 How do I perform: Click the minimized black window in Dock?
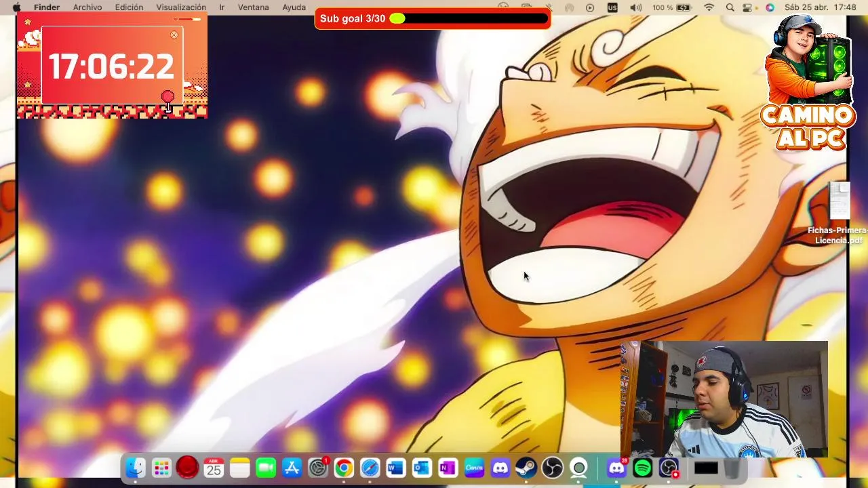706,468
